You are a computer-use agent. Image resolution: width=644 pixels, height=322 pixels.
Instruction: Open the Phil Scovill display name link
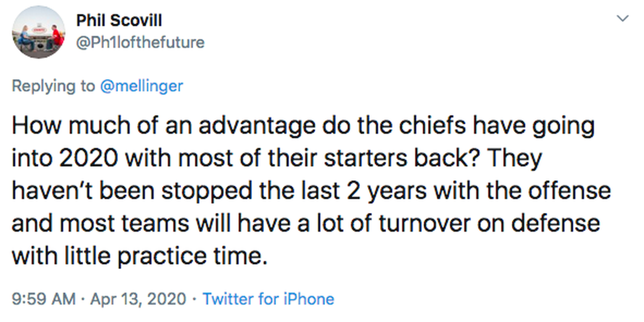119,20
